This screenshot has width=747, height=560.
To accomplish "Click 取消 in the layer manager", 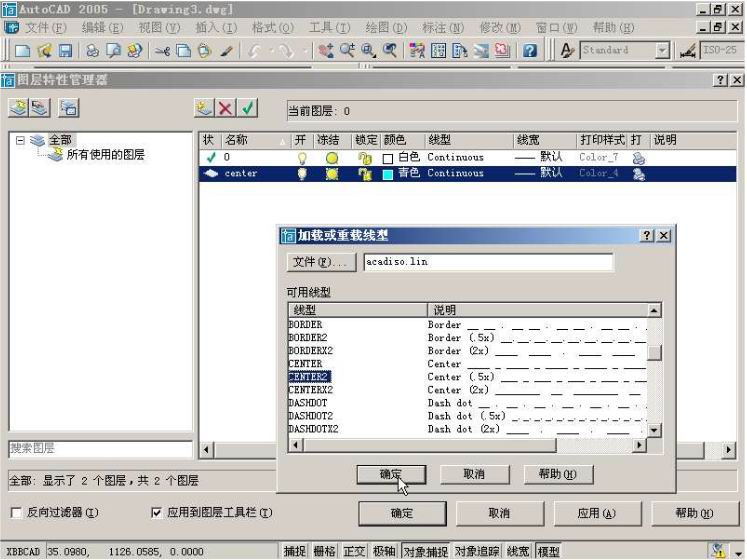I will [x=499, y=513].
